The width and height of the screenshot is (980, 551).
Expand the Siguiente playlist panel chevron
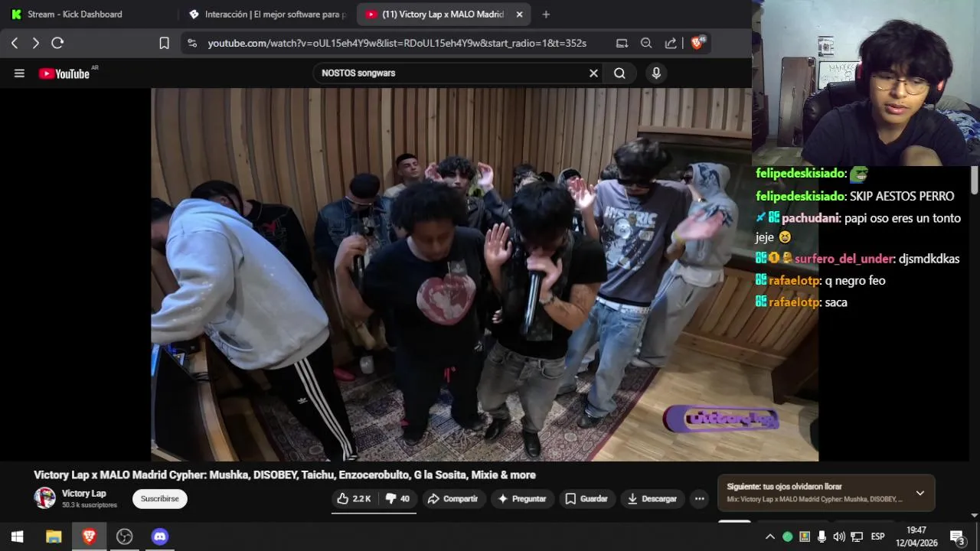coord(920,494)
